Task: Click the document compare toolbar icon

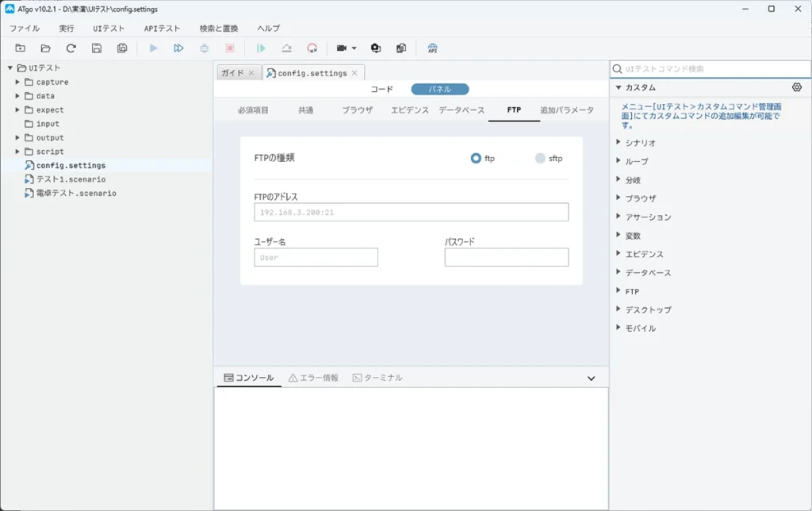Action: click(x=401, y=48)
